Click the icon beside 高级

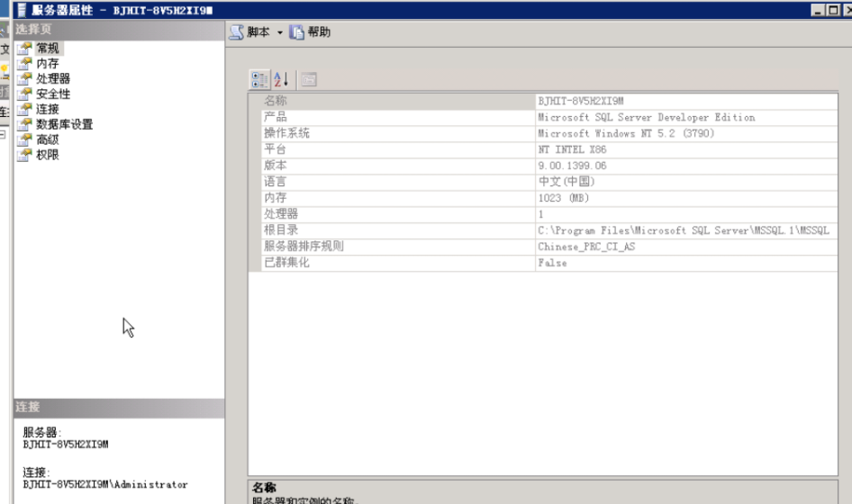point(24,139)
